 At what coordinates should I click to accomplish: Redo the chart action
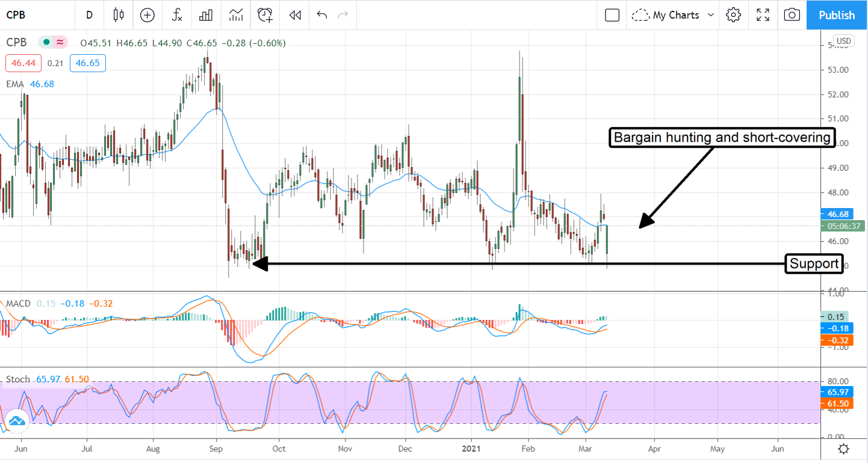[343, 15]
